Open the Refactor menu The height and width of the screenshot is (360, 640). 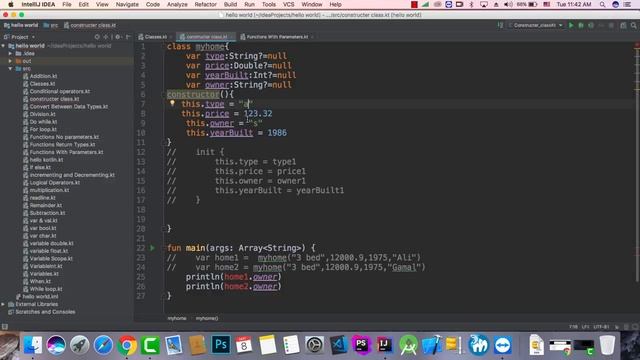coord(205,4)
